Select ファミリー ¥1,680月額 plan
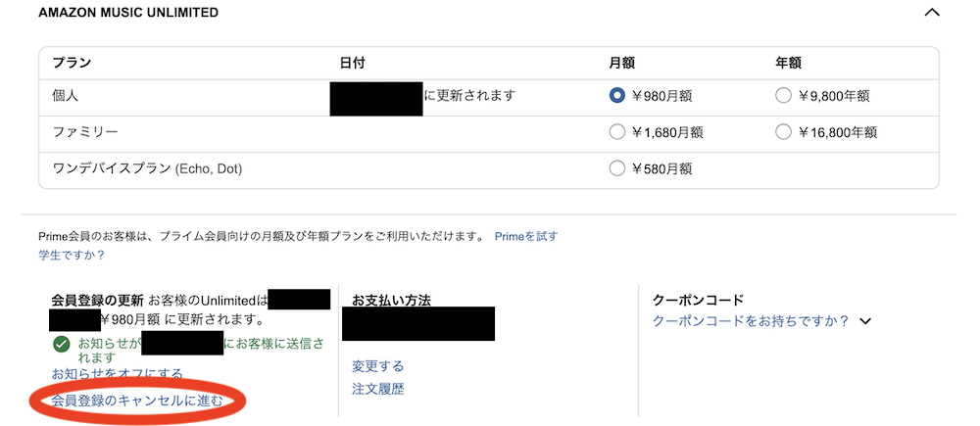Viewport: 980px width, 426px height. [617, 132]
